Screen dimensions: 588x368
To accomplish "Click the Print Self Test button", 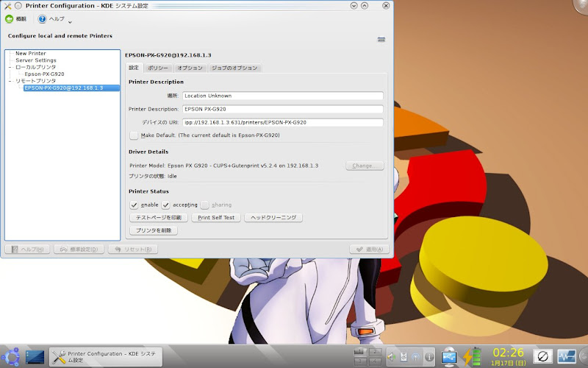I will [x=216, y=217].
